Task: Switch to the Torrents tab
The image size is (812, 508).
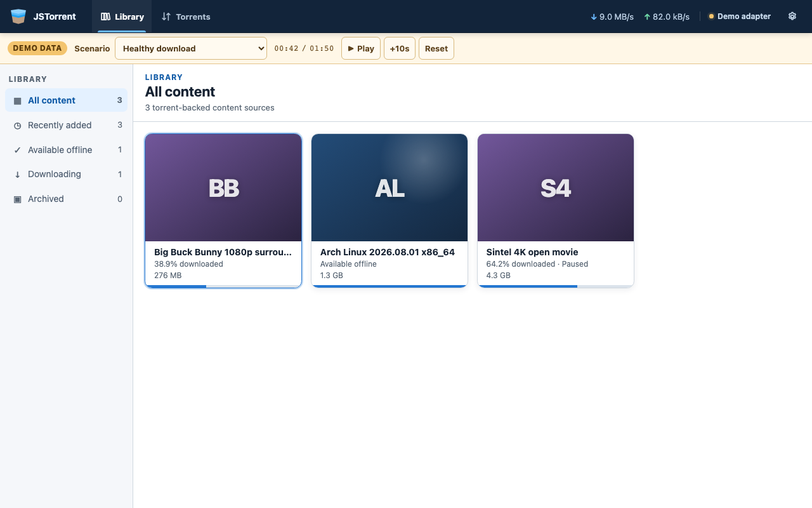Action: pyautogui.click(x=186, y=17)
